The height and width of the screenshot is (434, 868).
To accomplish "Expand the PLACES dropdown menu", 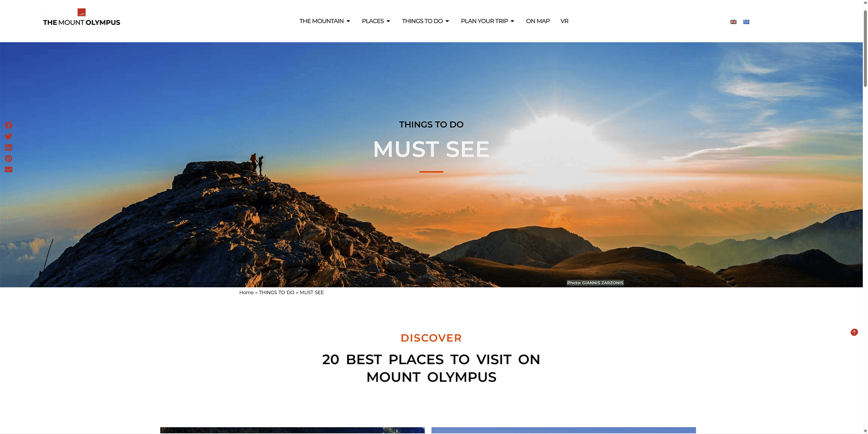I will pos(376,21).
